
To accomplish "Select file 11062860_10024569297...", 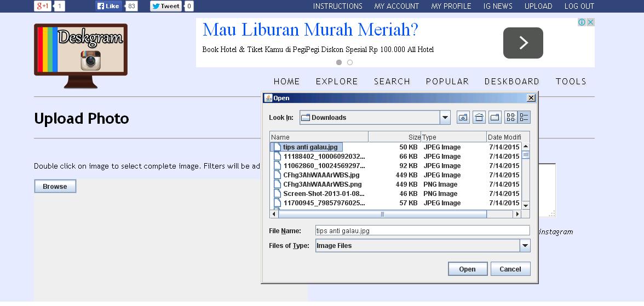I will [324, 166].
